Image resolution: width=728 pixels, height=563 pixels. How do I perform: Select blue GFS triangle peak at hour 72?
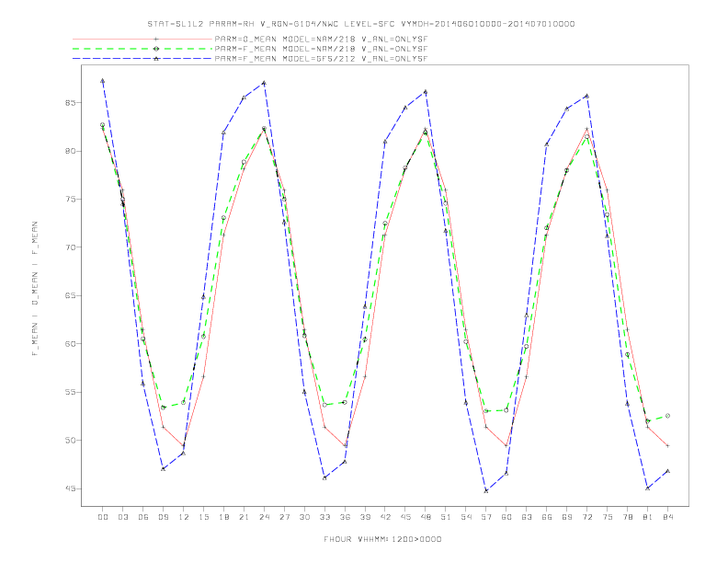coord(587,96)
